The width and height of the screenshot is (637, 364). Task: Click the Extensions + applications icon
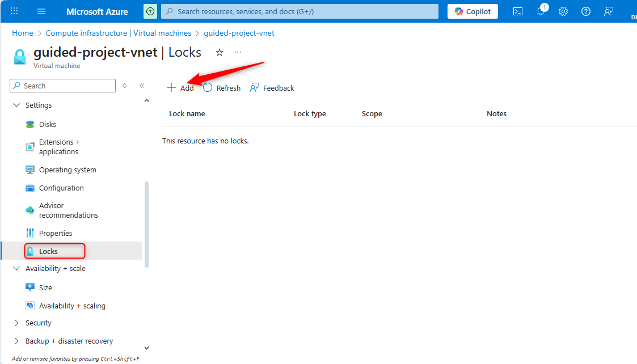[30, 147]
